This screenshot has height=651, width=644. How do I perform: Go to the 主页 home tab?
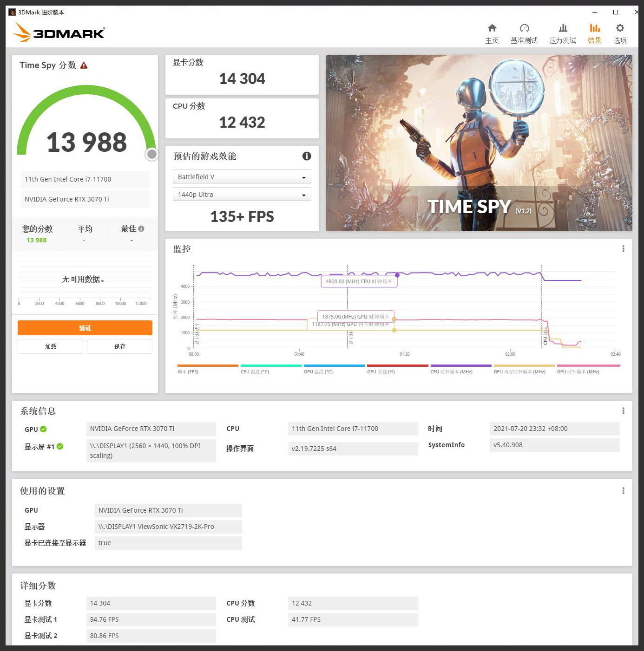492,34
